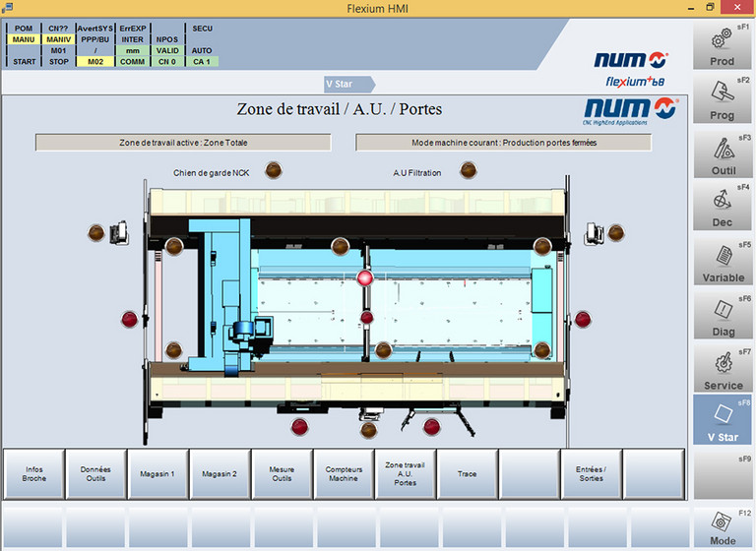Open the Magasin 1 page
Image resolution: width=756 pixels, height=551 pixels.
click(157, 473)
